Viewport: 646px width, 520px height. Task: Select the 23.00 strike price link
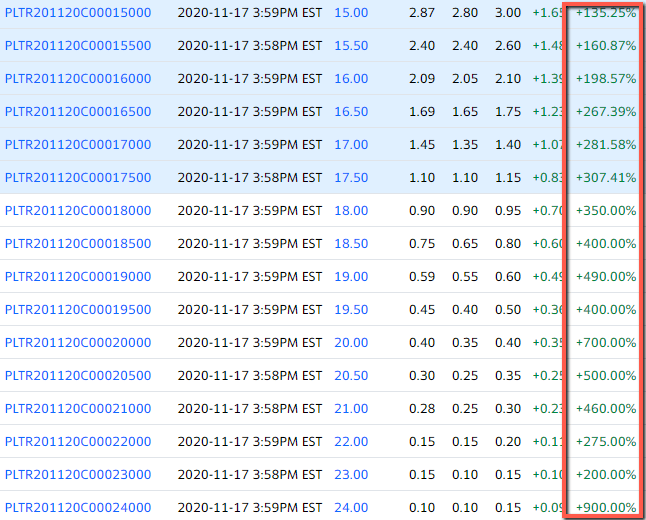coord(351,474)
